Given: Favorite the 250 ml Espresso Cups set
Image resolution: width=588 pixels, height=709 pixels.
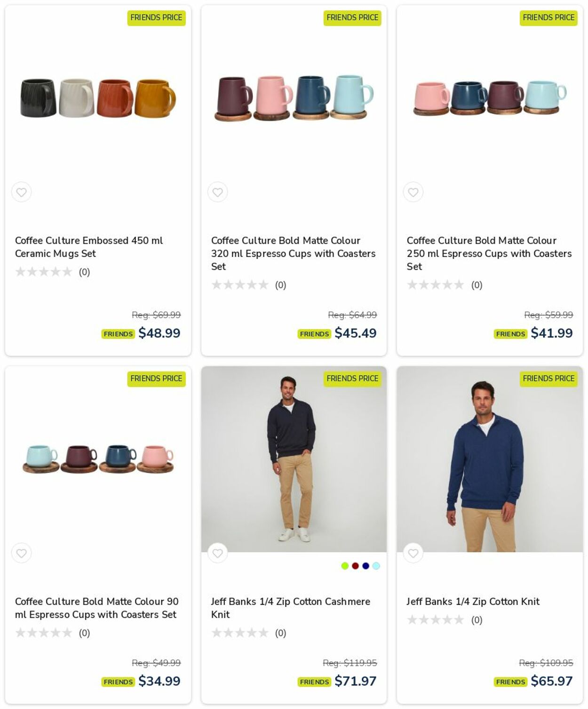Looking at the screenshot, I should pyautogui.click(x=413, y=192).
